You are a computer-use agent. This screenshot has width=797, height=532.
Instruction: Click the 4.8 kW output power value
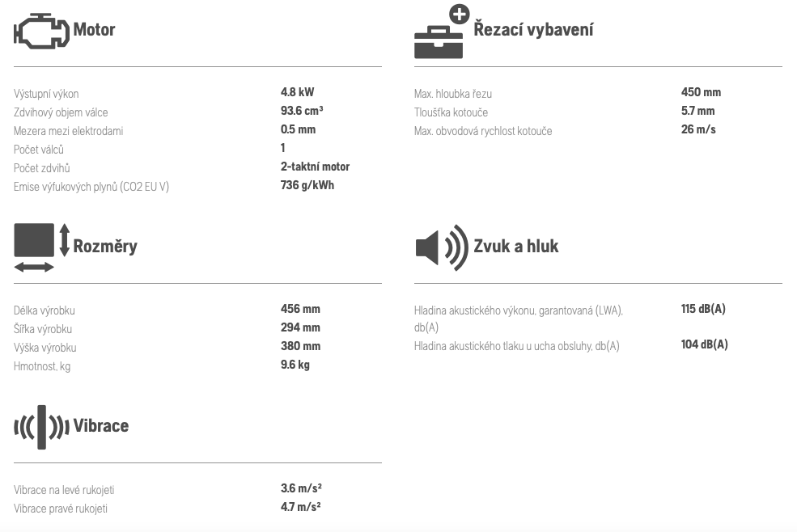[297, 92]
